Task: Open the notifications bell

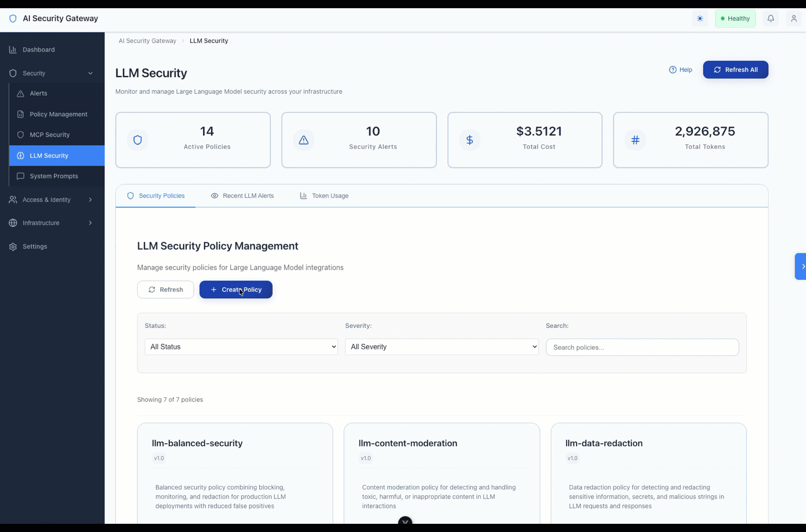Action: coord(771,18)
